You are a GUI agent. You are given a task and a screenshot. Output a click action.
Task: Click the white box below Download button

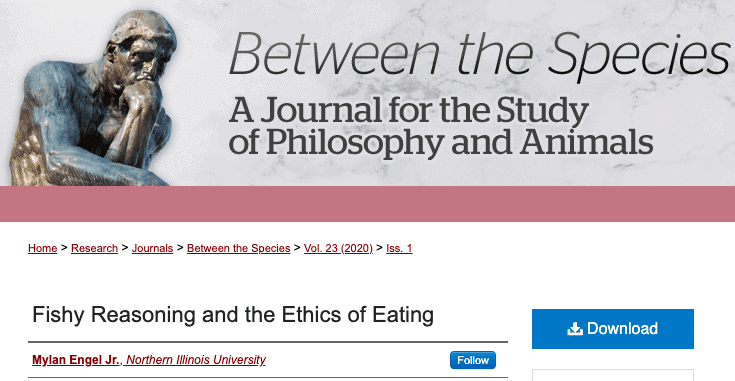(x=613, y=375)
